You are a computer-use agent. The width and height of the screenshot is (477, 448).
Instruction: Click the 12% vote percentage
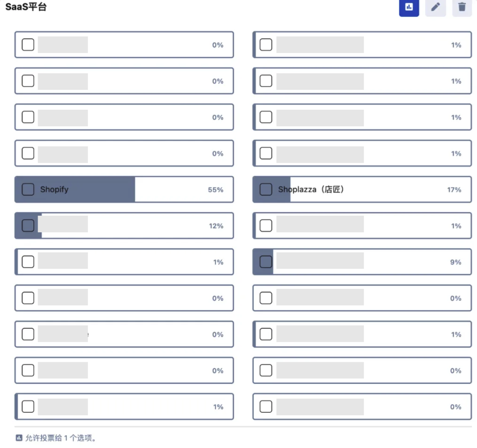coord(216,226)
